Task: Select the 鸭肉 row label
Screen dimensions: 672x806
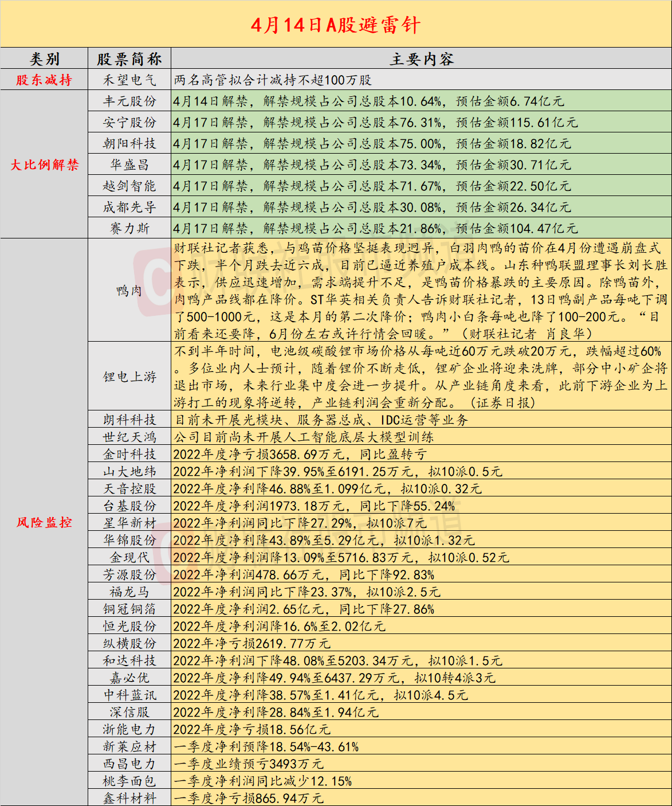Action: tap(129, 291)
